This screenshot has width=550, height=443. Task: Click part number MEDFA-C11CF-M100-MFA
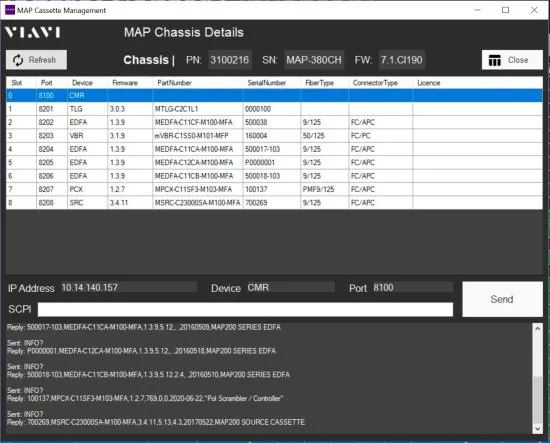[197, 122]
